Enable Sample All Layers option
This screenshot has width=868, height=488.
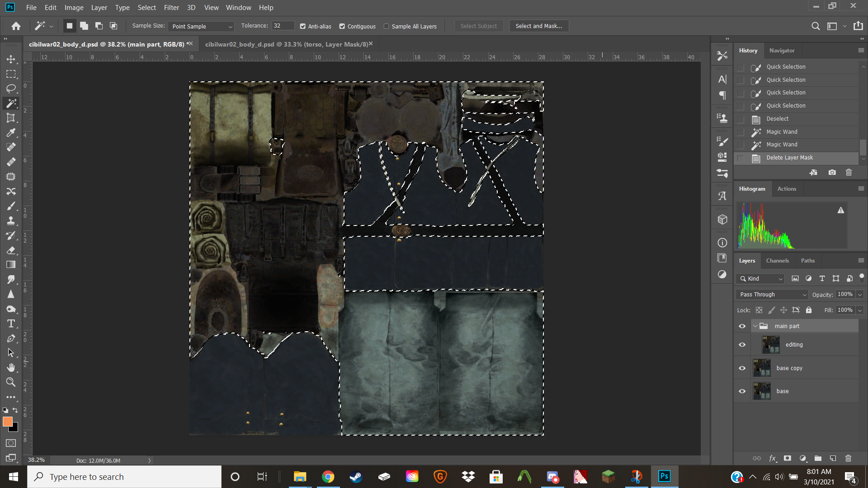[387, 26]
